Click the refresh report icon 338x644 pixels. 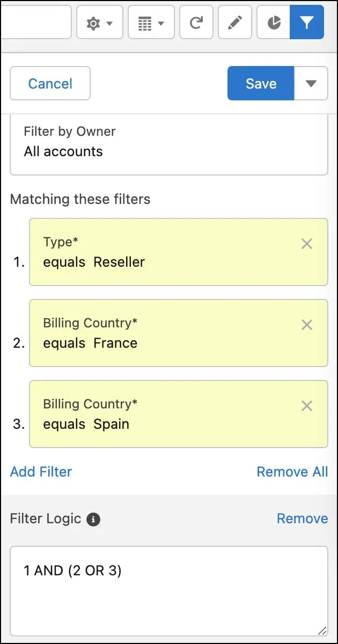point(196,23)
